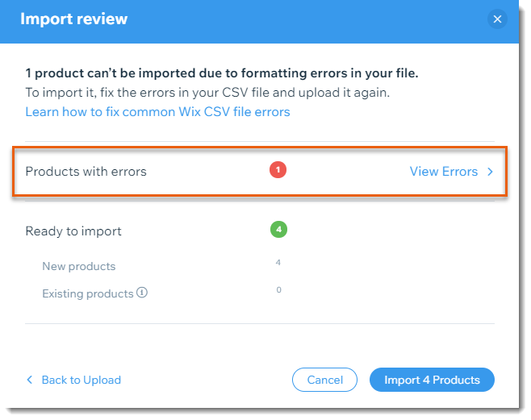Click the info icon beside Existing products
This screenshot has width=531, height=420.
pyautogui.click(x=142, y=293)
